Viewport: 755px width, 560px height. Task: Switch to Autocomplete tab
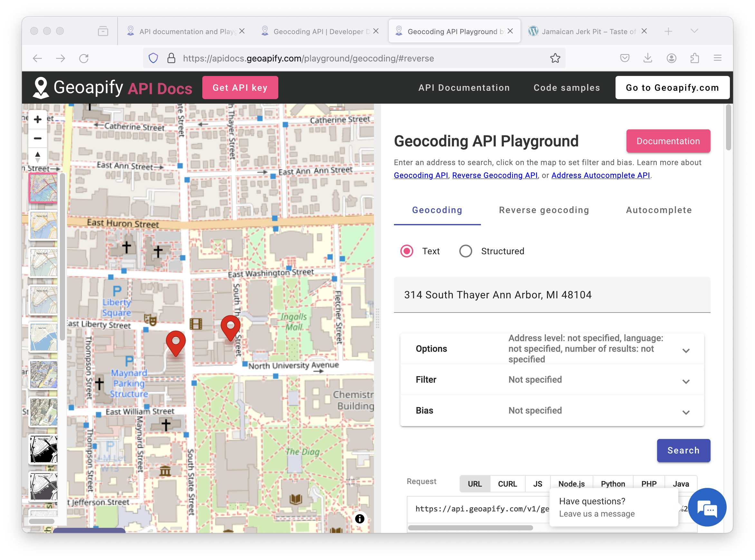pos(658,210)
